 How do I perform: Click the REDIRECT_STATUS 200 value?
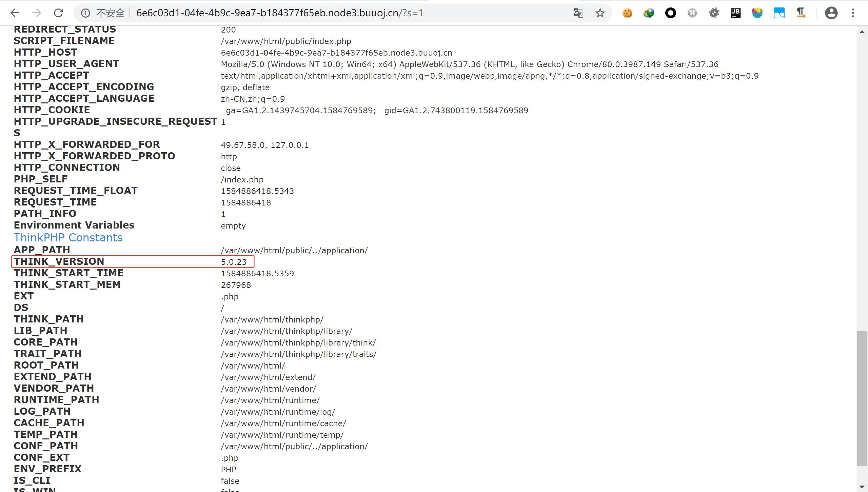pyautogui.click(x=228, y=30)
